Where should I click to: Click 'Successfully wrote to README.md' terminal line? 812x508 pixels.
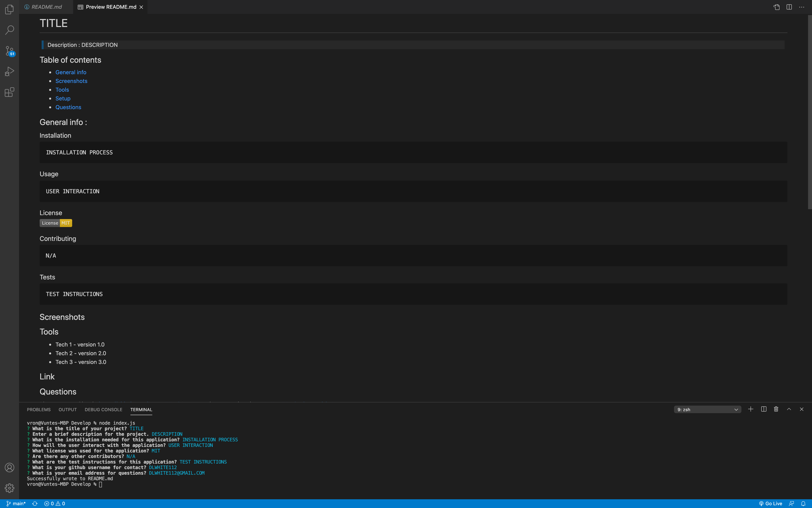pyautogui.click(x=70, y=478)
